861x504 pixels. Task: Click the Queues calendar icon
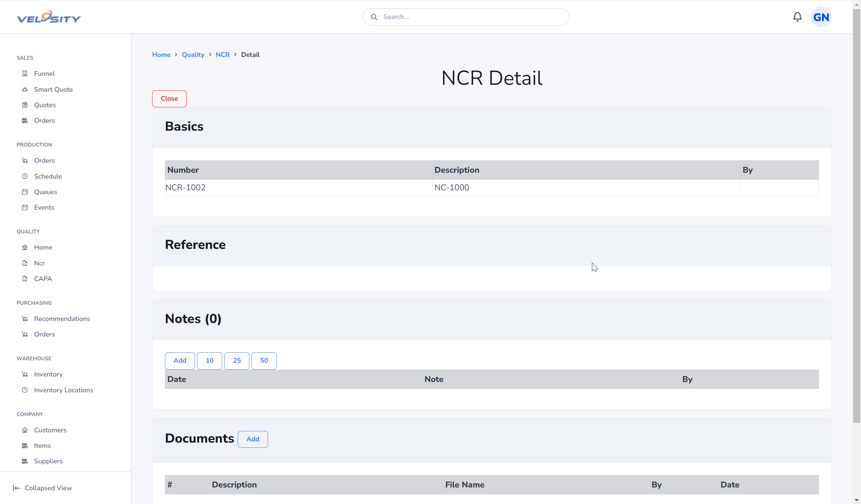pyautogui.click(x=25, y=192)
